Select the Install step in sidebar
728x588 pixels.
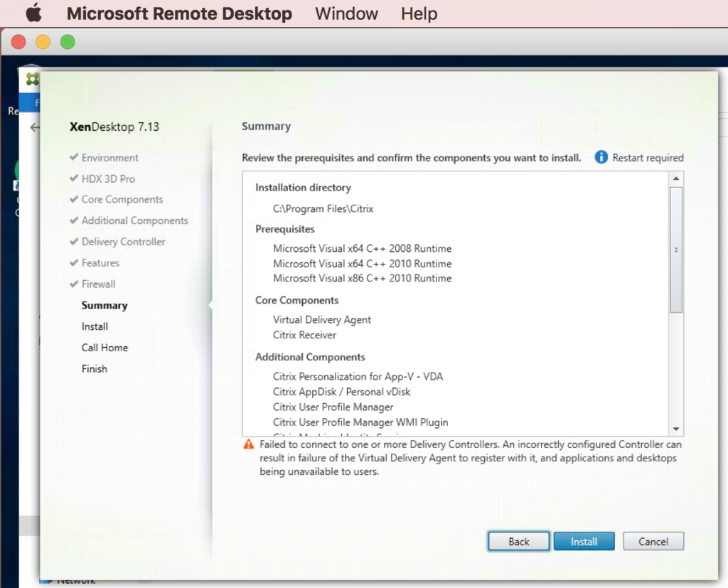(95, 326)
